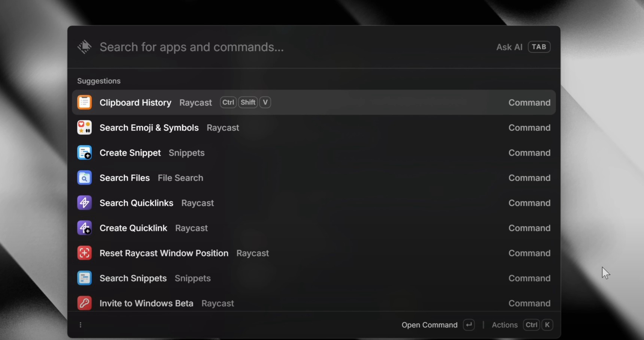Click the Invite to Windows Beta key icon

tap(84, 303)
